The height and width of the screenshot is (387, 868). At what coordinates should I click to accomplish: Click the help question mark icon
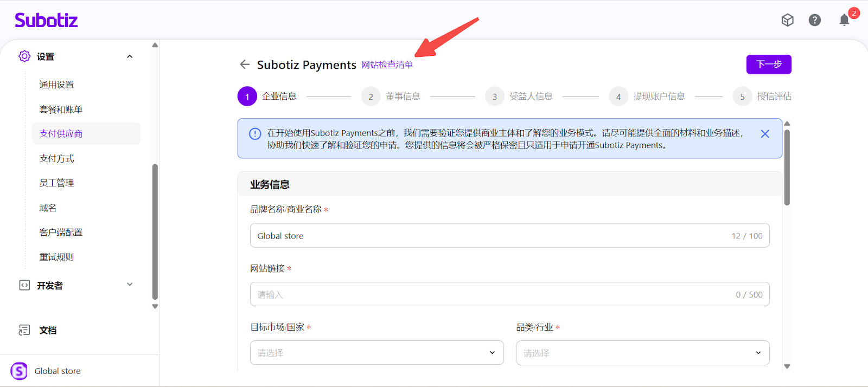click(814, 21)
